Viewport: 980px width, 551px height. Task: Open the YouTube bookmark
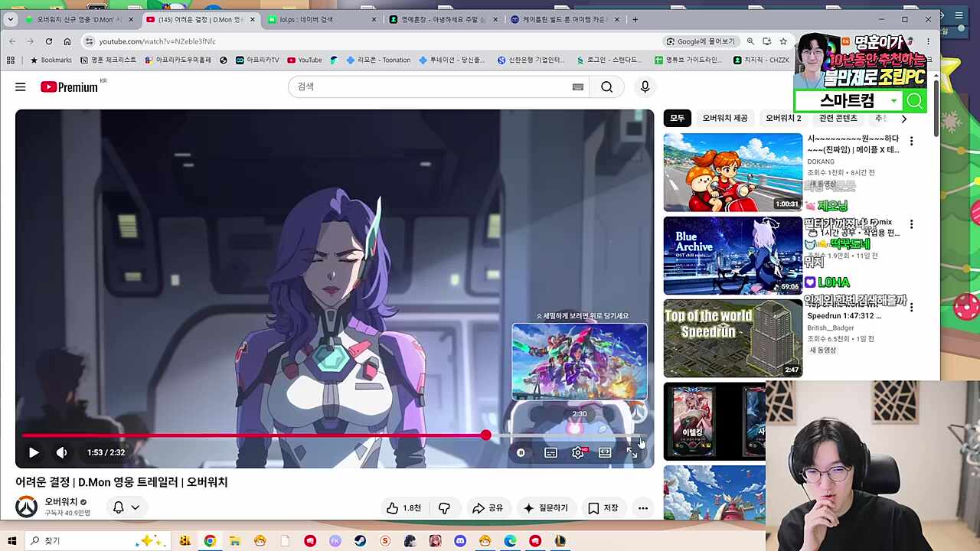(x=304, y=60)
